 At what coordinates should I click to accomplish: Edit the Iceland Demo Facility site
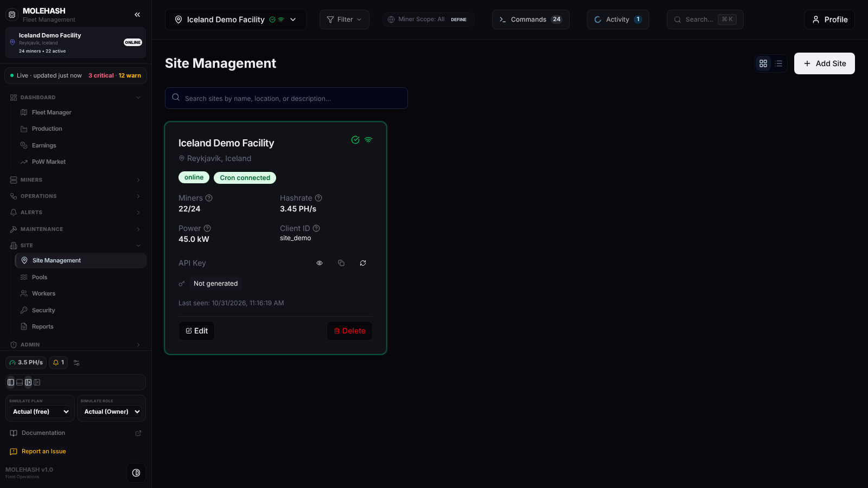[x=196, y=331]
